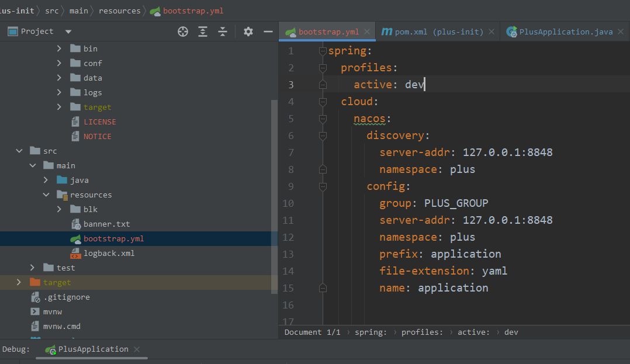This screenshot has height=364, width=630.
Task: Hide the Project tool window
Action: tap(268, 32)
